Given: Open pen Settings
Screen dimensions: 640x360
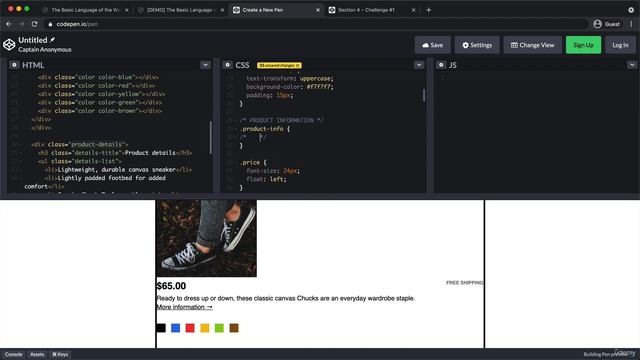Looking at the screenshot, I should [477, 45].
